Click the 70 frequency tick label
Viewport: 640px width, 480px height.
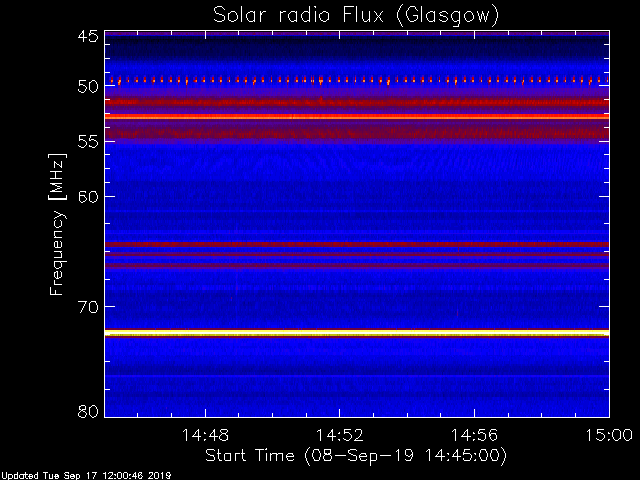[88, 307]
